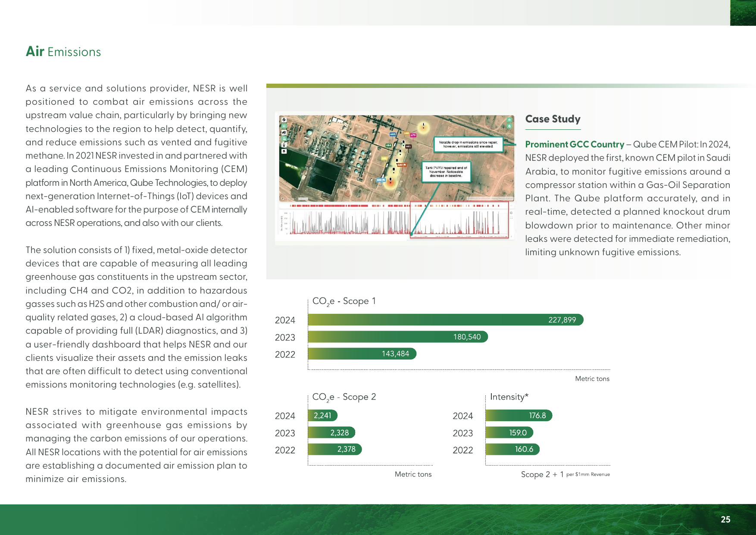This screenshot has width=756, height=535.
Task: Select the 'CO2e - Scope 2' chart title
Action: click(344, 397)
